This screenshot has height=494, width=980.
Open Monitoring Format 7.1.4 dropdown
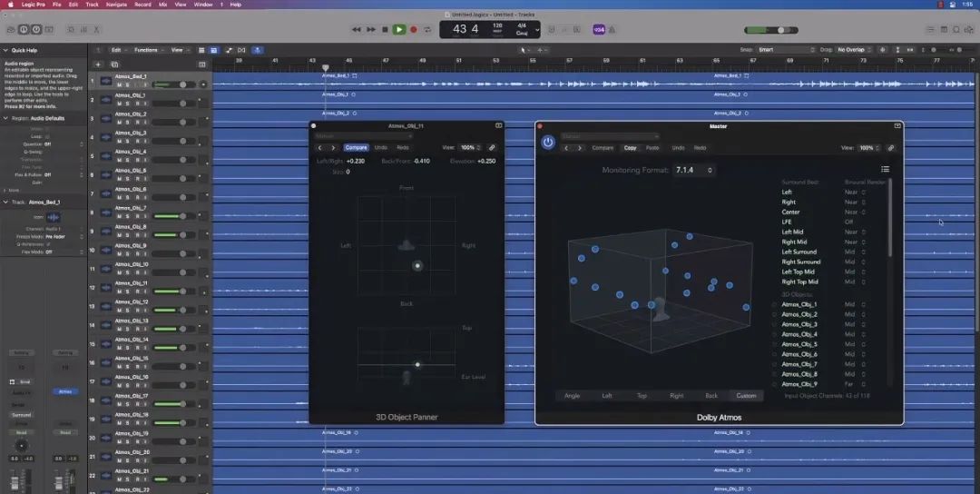click(x=694, y=170)
